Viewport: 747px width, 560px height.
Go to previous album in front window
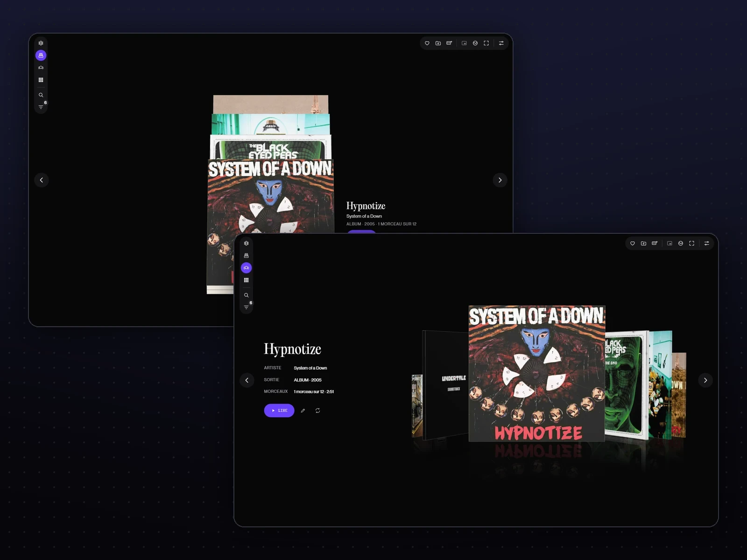(x=247, y=380)
